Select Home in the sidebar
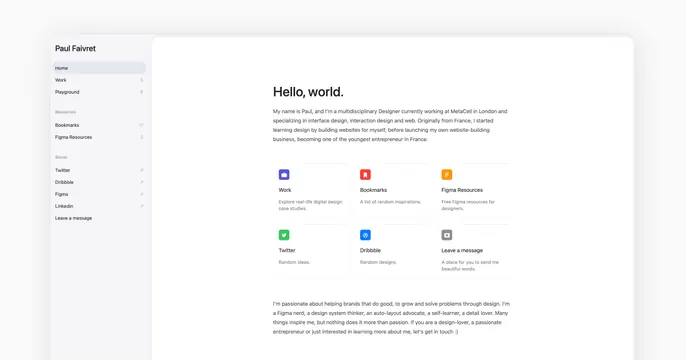 pos(99,68)
